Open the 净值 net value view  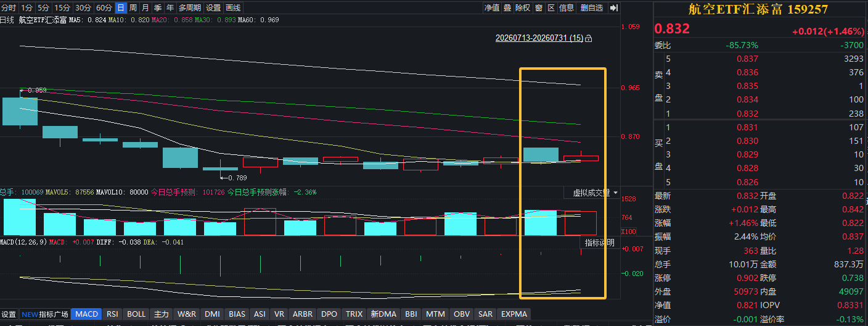pos(491,8)
